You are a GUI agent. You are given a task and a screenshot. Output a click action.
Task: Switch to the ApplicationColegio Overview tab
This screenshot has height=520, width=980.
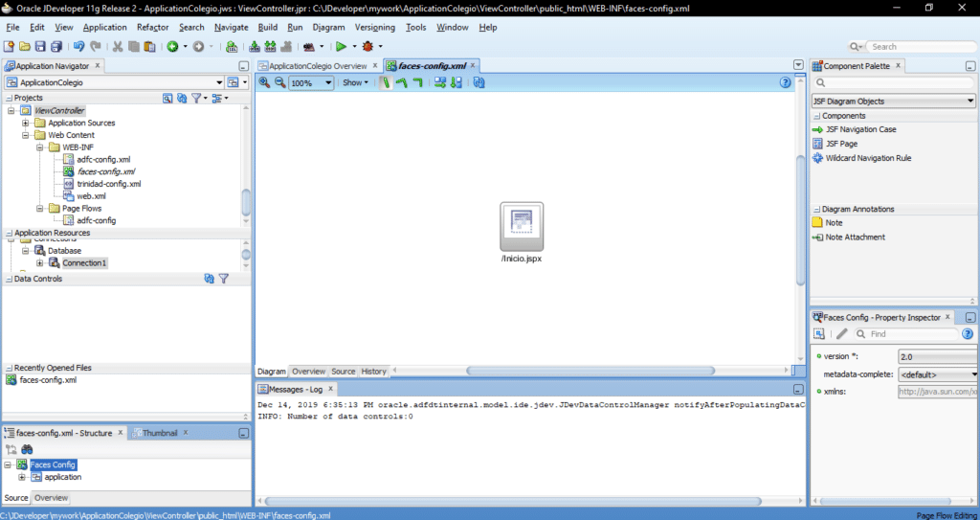[x=318, y=66]
